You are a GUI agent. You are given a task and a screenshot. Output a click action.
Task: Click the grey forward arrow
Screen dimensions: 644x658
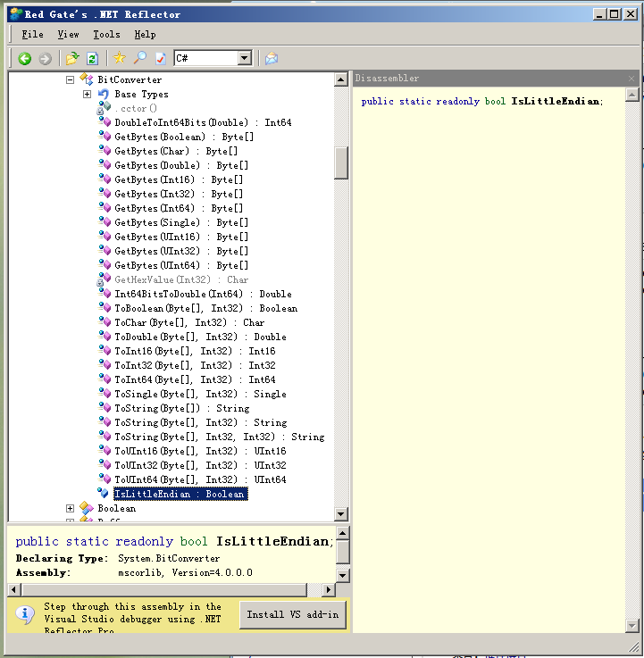pyautogui.click(x=45, y=58)
